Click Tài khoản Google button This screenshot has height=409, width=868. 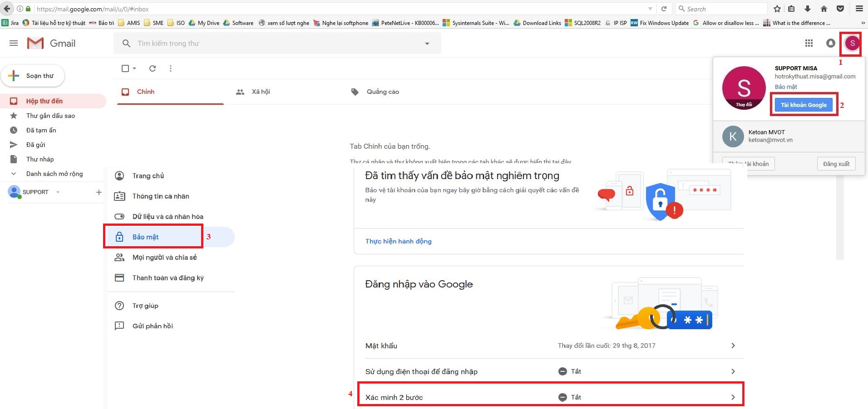(x=804, y=105)
